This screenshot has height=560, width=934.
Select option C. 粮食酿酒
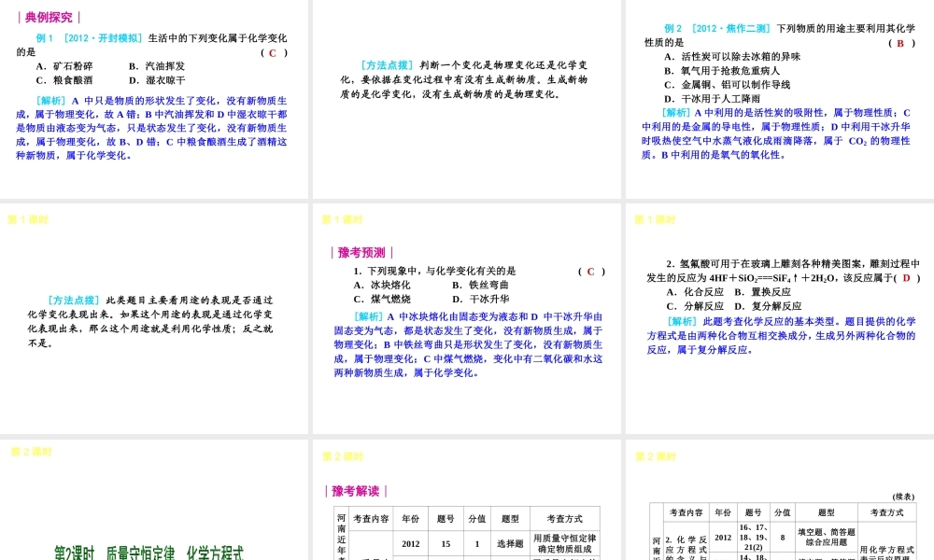64,80
